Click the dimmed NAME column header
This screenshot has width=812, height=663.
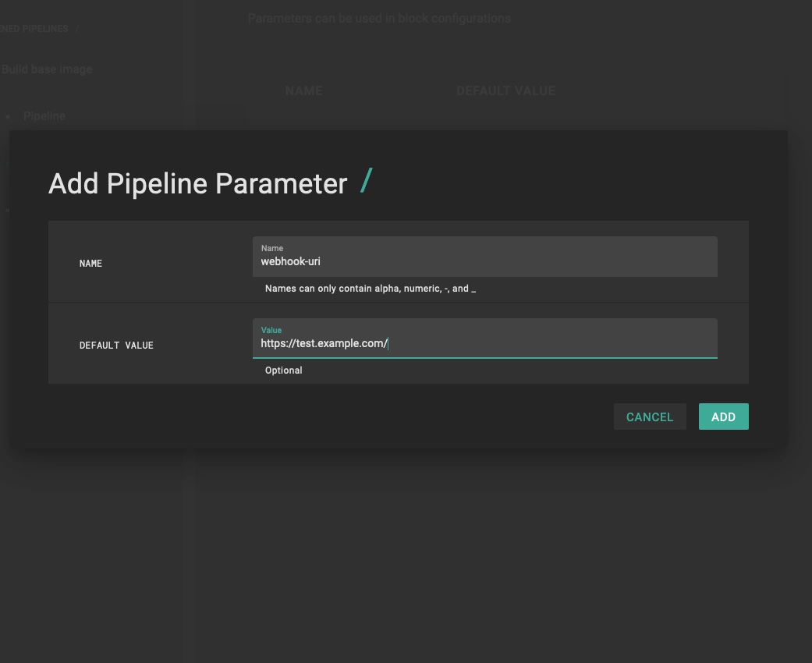click(x=304, y=90)
